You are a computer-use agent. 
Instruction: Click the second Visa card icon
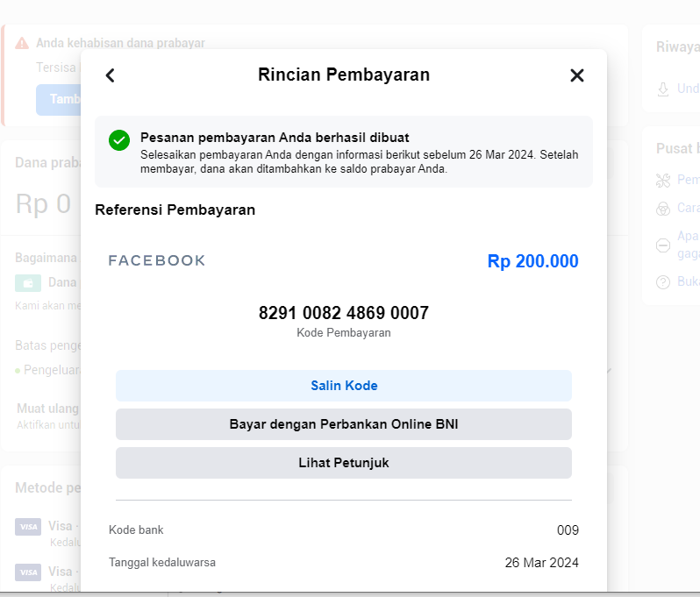tap(28, 572)
